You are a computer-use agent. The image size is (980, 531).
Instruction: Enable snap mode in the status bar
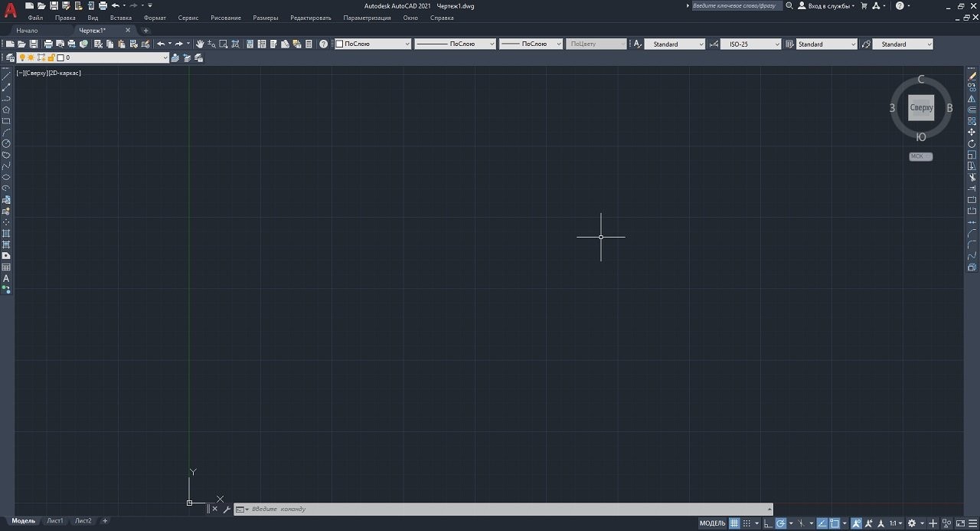click(x=745, y=523)
